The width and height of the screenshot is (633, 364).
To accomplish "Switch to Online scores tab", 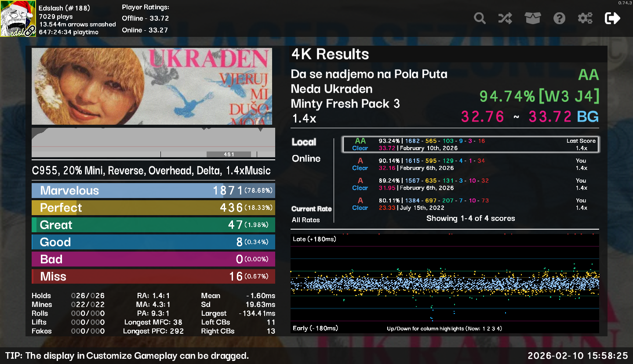I will (x=306, y=159).
